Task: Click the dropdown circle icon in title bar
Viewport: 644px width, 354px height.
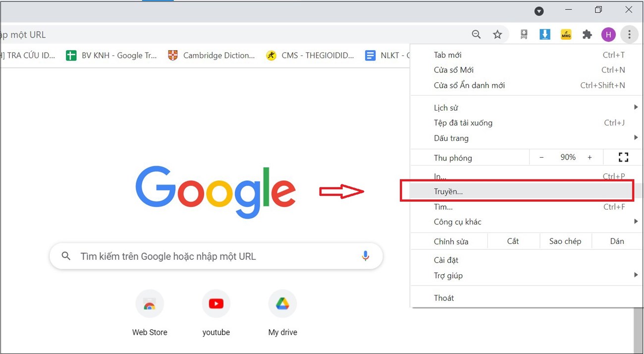Action: click(539, 11)
